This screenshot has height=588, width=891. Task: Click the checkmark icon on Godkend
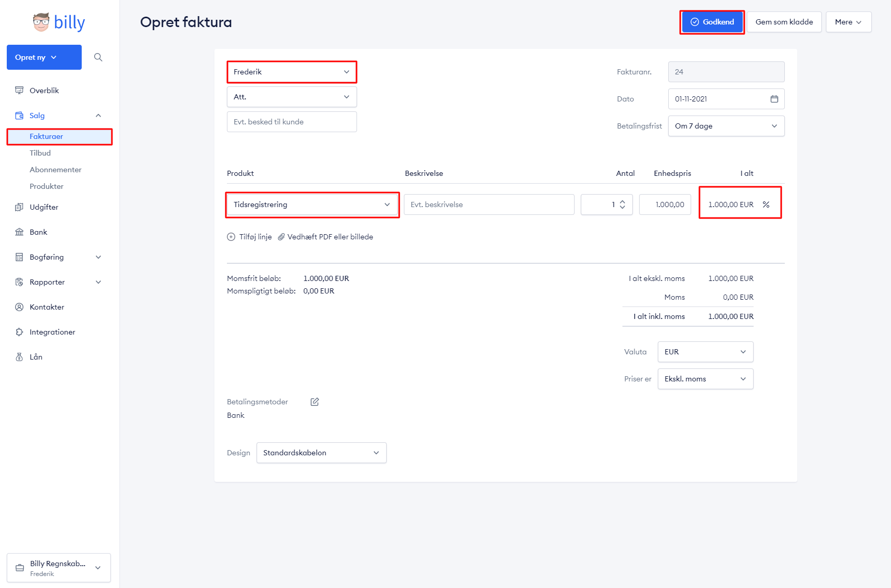coord(695,22)
